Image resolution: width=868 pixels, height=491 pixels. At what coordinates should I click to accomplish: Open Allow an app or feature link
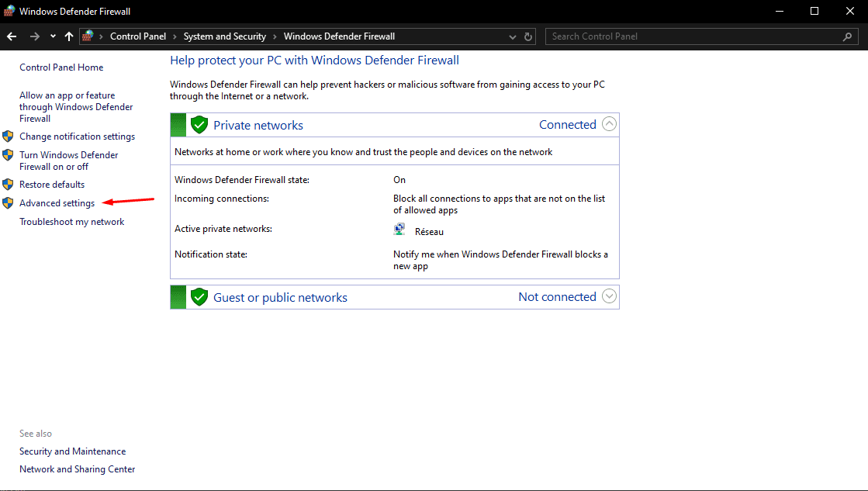click(76, 107)
